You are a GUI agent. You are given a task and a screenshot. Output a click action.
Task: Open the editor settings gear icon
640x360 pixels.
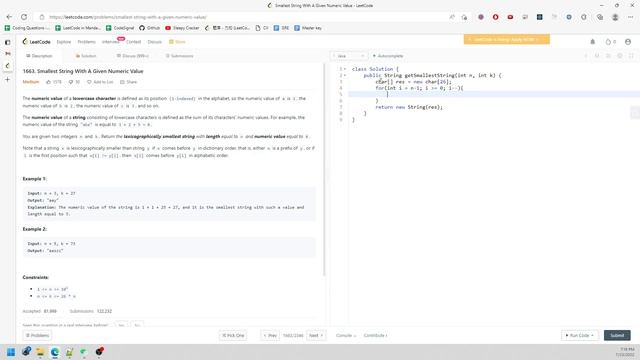pyautogui.click(x=620, y=56)
